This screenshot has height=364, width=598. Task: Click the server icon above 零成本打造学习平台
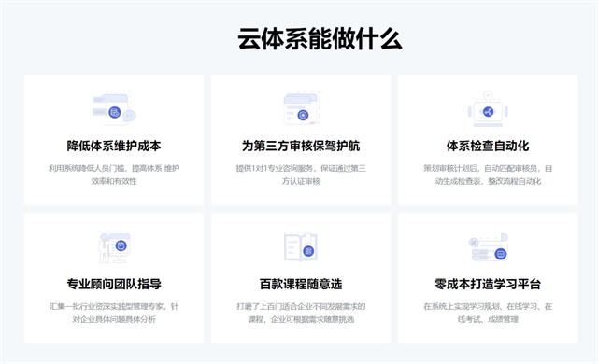pos(488,247)
